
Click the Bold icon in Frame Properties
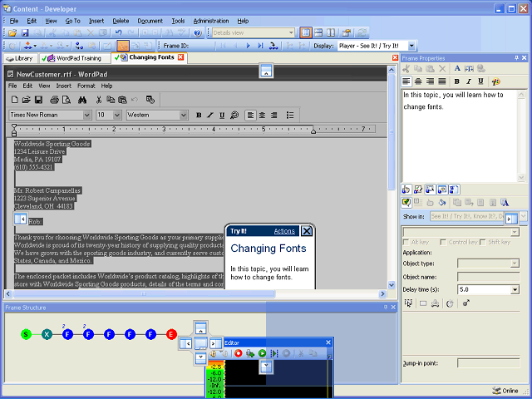point(456,81)
